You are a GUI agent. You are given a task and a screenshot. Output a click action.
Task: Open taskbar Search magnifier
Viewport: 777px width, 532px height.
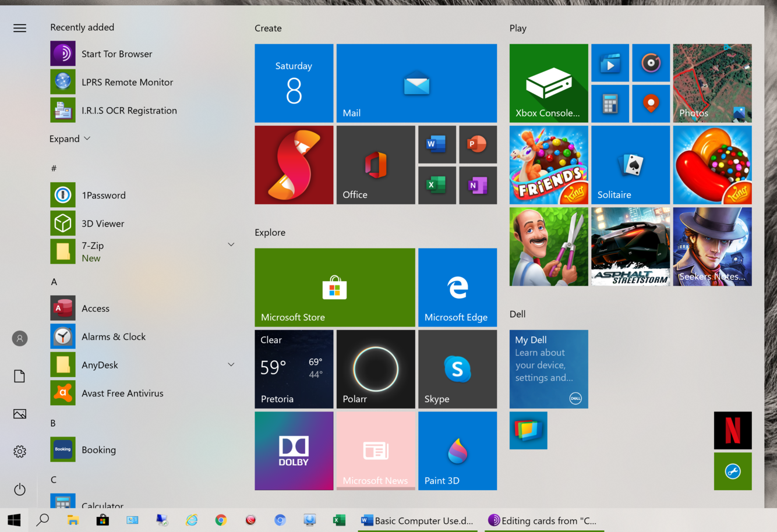[x=43, y=520]
